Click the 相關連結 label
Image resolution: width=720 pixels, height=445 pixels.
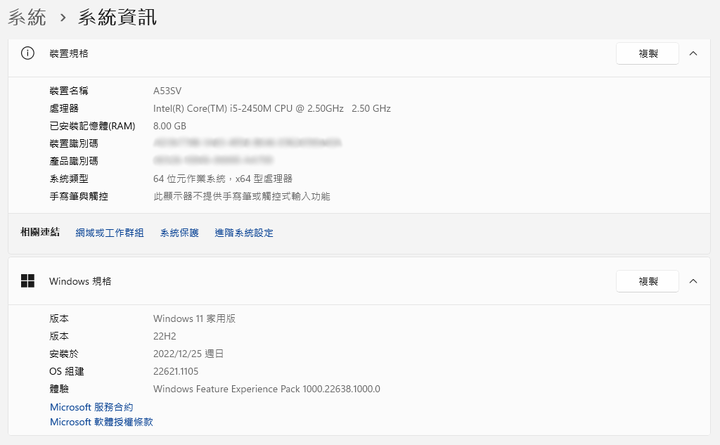pos(40,232)
